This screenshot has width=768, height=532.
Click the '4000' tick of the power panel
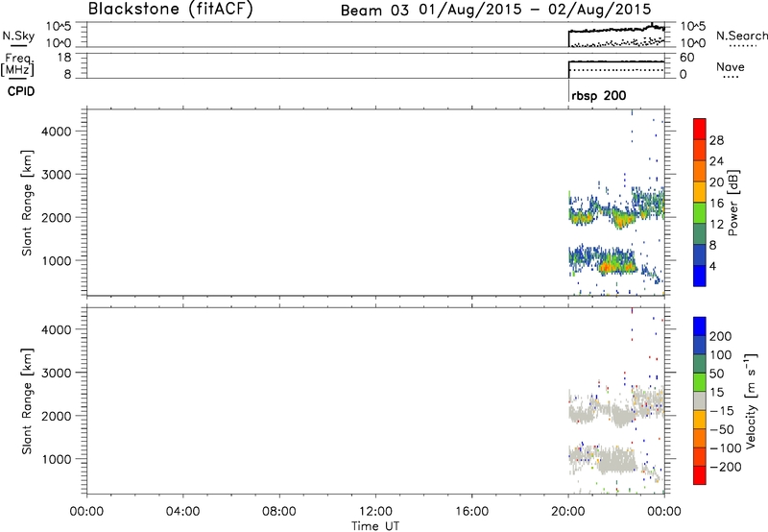57,132
